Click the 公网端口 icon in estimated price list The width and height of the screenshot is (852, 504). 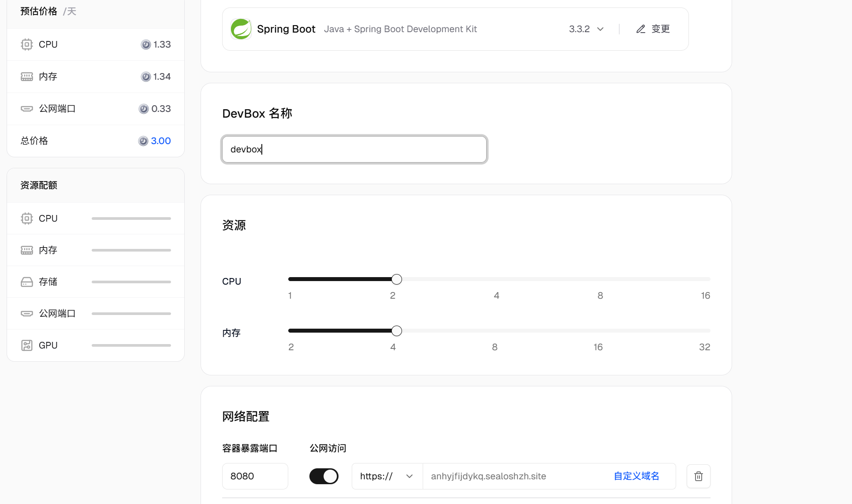pyautogui.click(x=26, y=108)
